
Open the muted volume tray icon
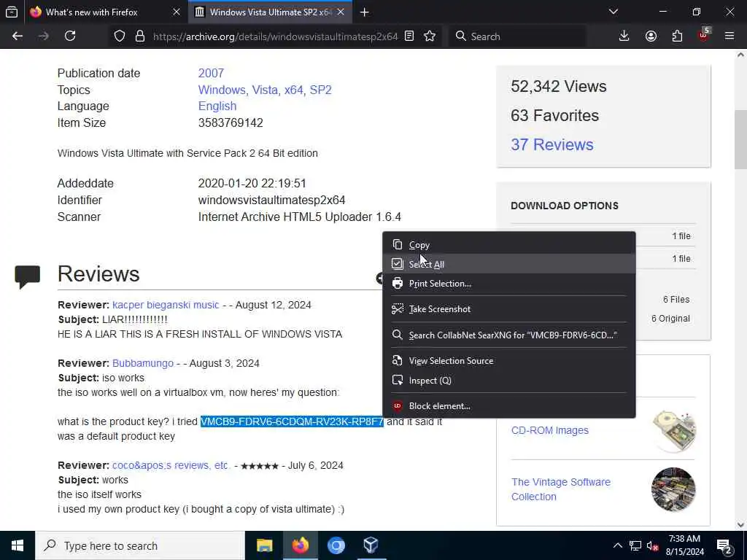(x=653, y=545)
